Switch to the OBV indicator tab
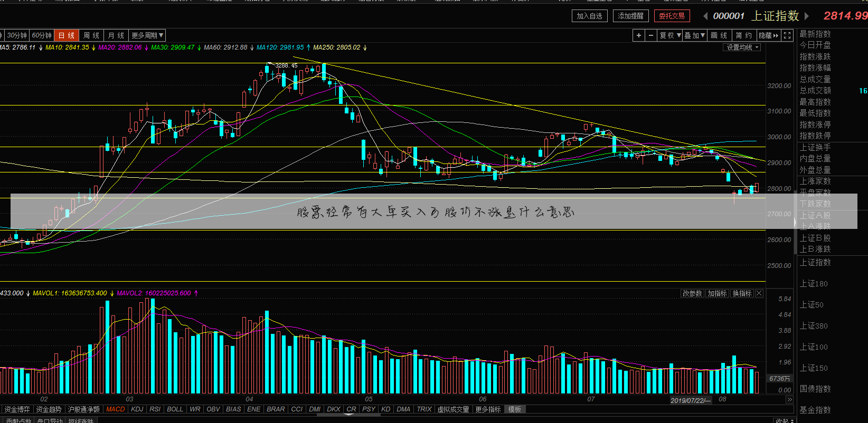 point(213,409)
